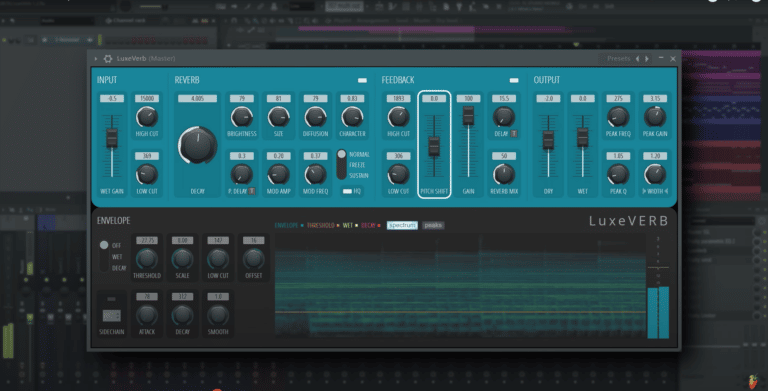Click the Mod Freq knob

(315, 174)
